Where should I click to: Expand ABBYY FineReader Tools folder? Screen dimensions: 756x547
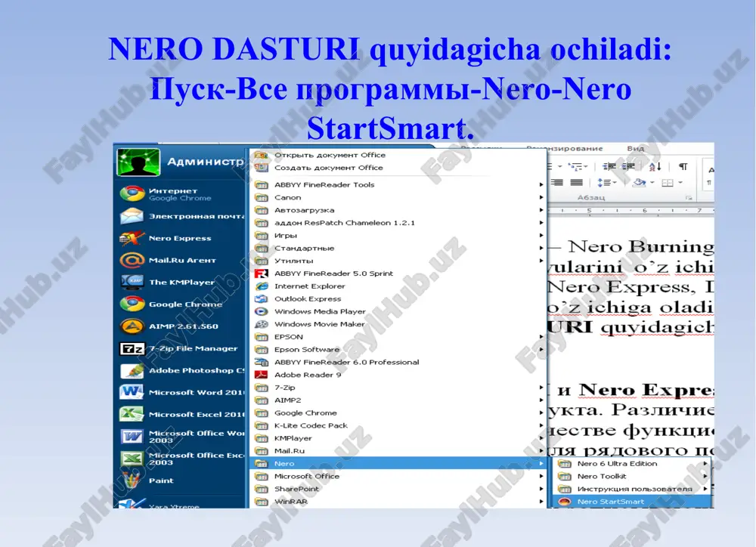396,184
